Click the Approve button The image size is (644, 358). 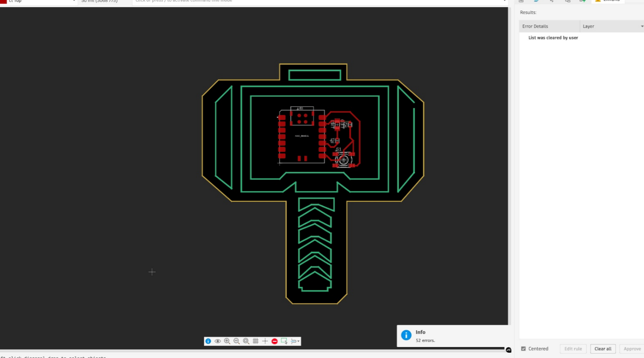[632, 349]
